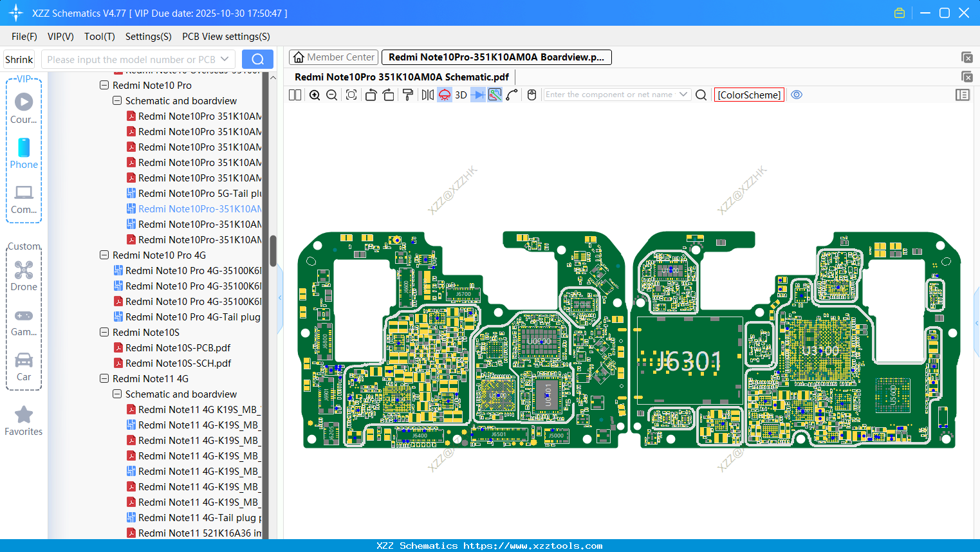Collapse the Redmi Note10S tree node
Screen dimensions: 980x552
click(104, 332)
